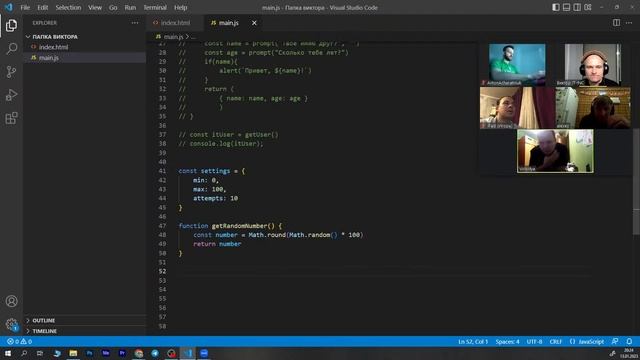
Task: Open the Extensions view
Action: 11,118
